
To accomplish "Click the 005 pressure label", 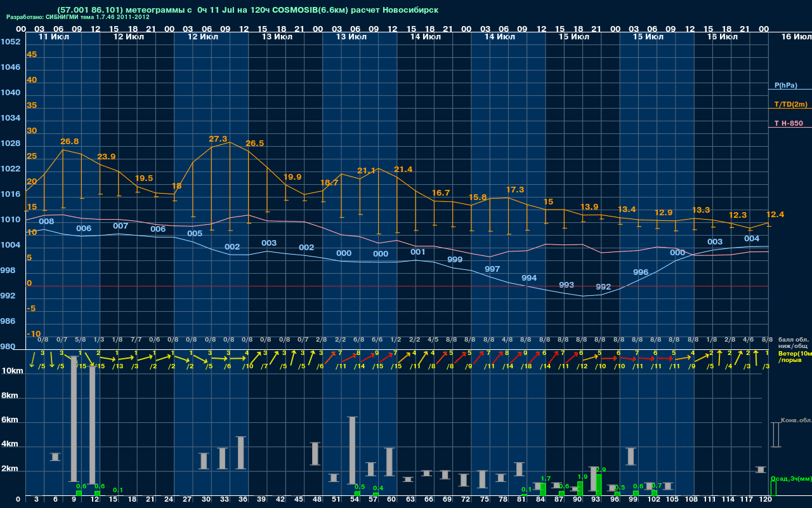I will click(195, 233).
